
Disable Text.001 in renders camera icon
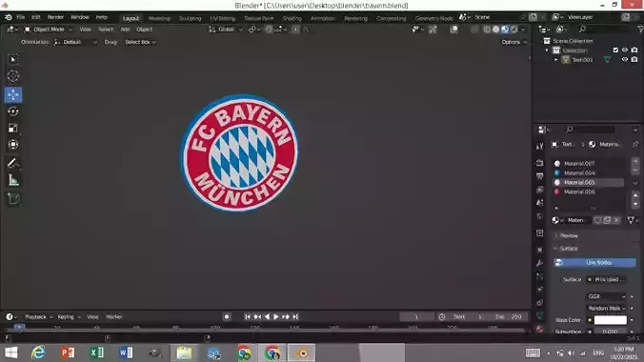(x=634, y=60)
